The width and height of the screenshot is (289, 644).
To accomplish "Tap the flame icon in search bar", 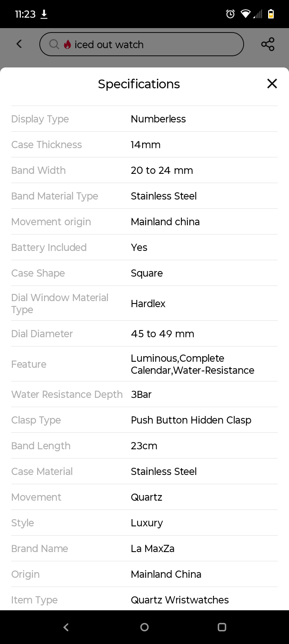I will pos(67,45).
